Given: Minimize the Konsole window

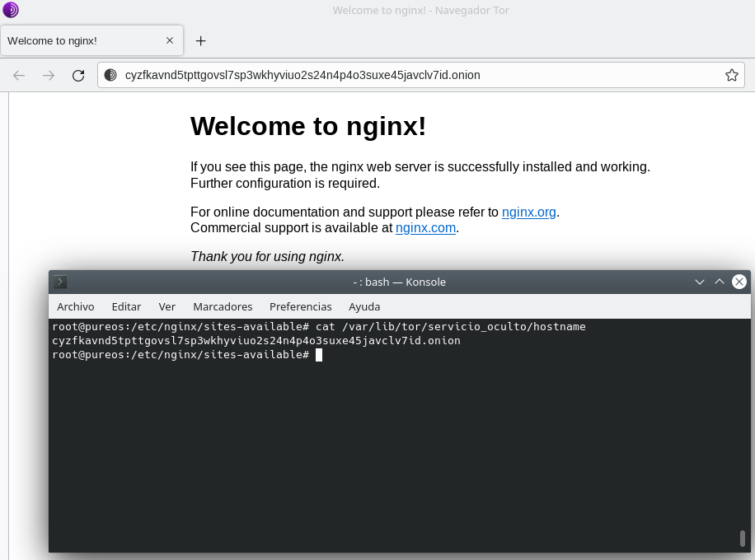Looking at the screenshot, I should click(700, 282).
